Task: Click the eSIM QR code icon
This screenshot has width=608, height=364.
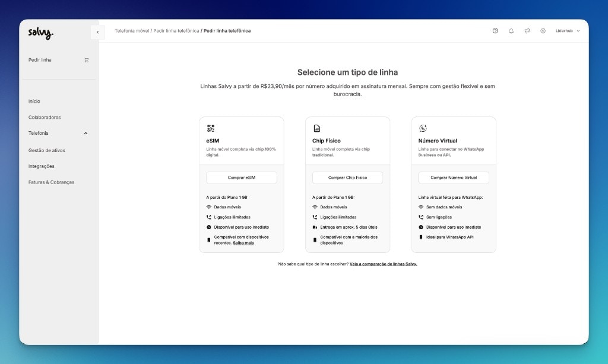Action: (x=210, y=126)
